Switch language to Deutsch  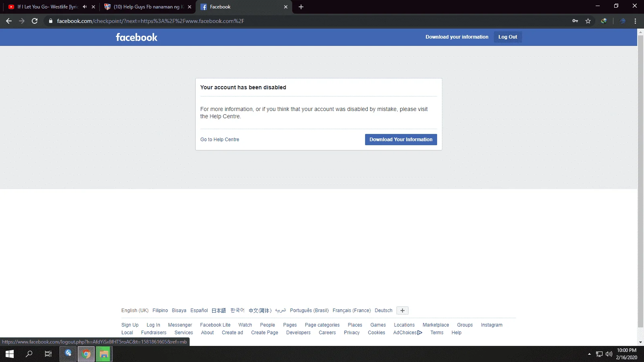[x=384, y=311]
